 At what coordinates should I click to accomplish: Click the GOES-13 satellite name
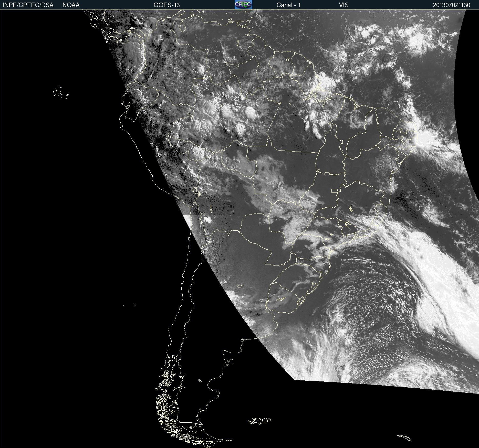[166, 5]
